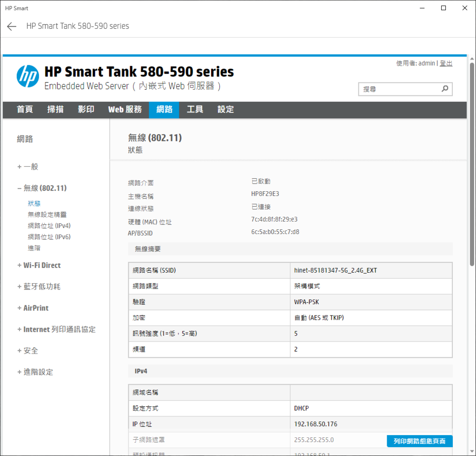Screen dimensions: 476x456
Task: Open 無線設定精靈 in sidebar
Action: (x=47, y=215)
